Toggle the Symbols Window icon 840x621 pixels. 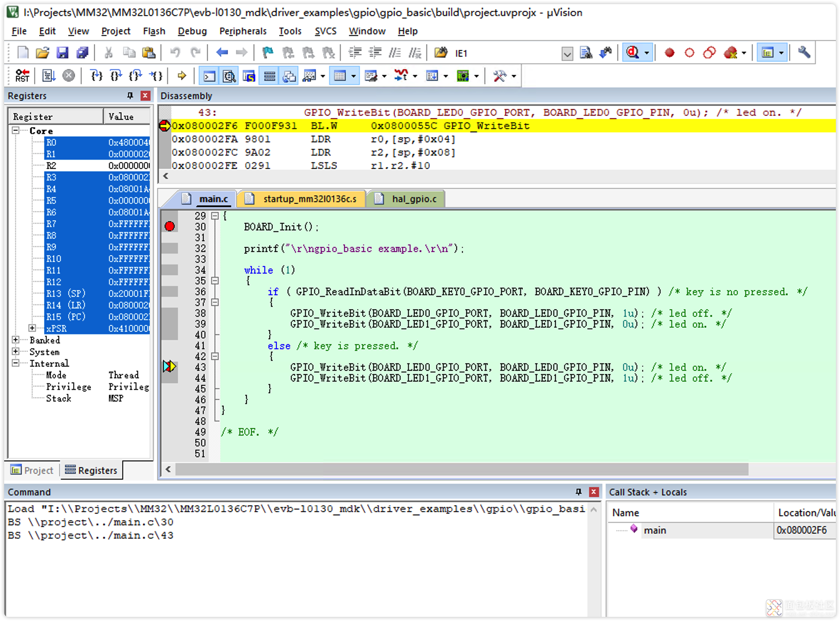[x=249, y=76]
